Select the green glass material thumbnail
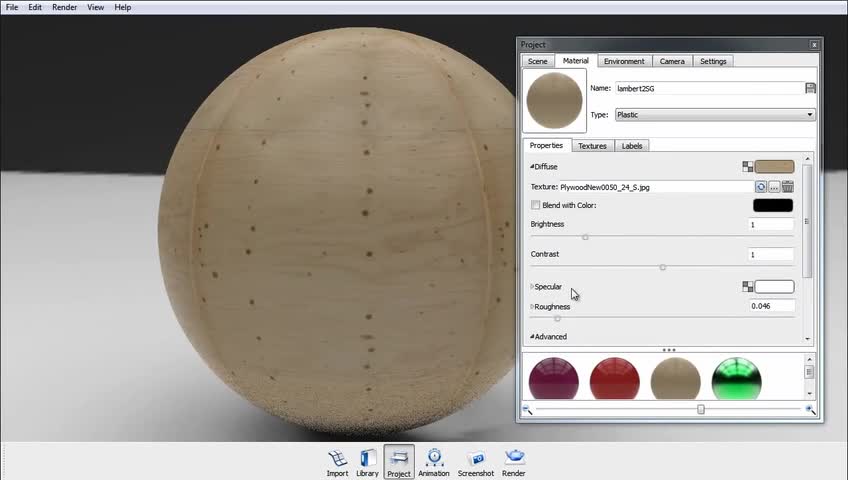This screenshot has width=848, height=480. click(x=737, y=378)
